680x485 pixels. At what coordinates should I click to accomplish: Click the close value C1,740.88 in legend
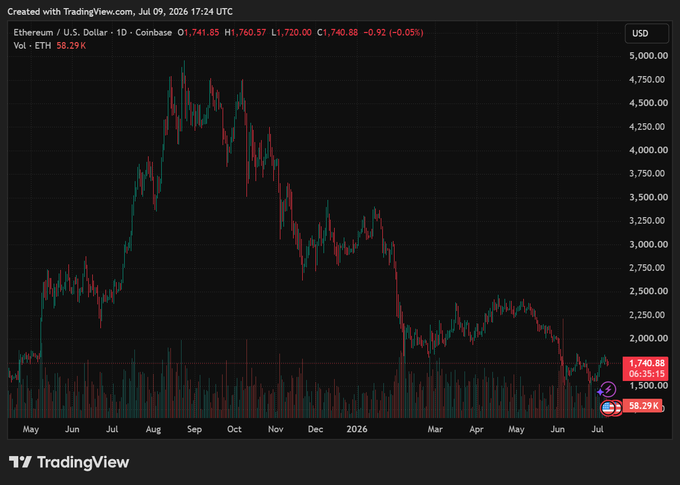point(337,33)
